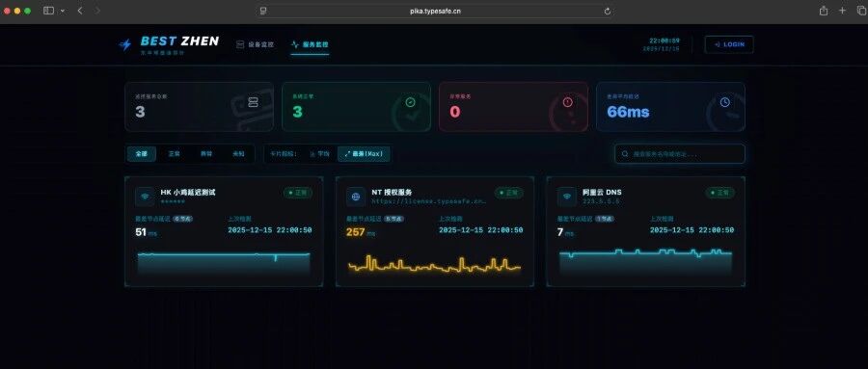Switch to the 服务监控 service monitoring tab
This screenshot has width=868, height=369.
point(310,45)
